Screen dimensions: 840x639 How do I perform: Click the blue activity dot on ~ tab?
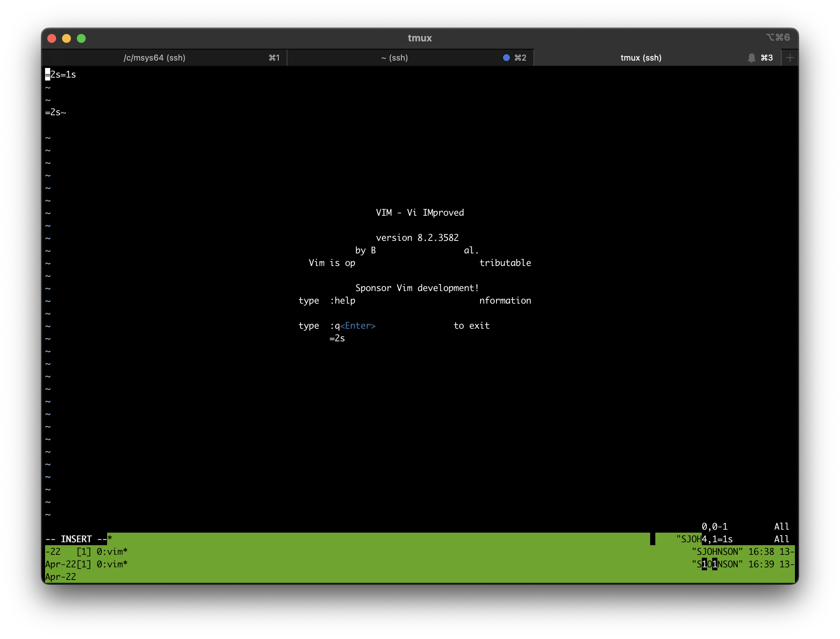tap(506, 58)
